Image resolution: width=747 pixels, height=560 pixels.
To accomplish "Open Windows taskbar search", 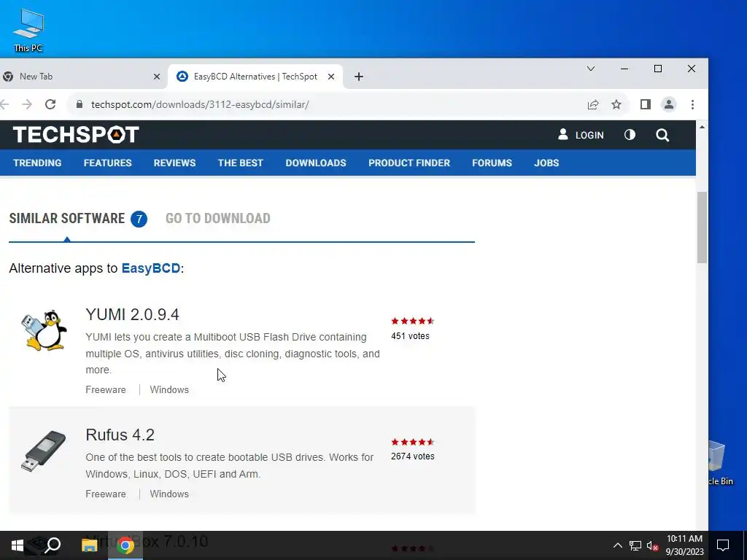I will click(53, 545).
